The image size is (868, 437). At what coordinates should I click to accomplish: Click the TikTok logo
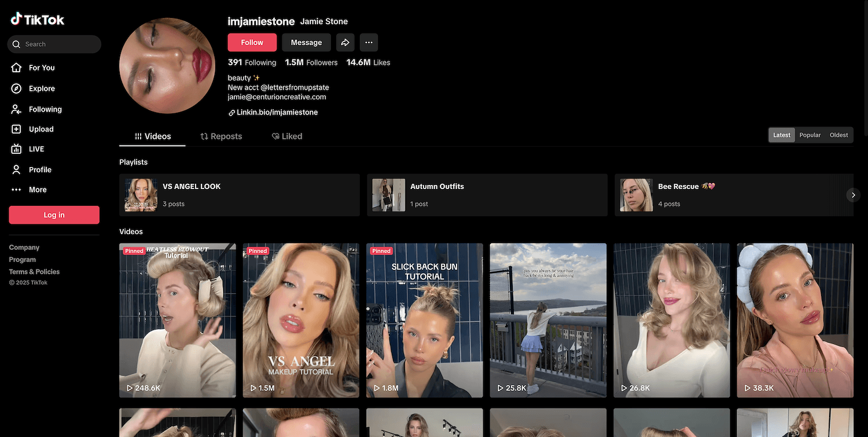pyautogui.click(x=38, y=20)
